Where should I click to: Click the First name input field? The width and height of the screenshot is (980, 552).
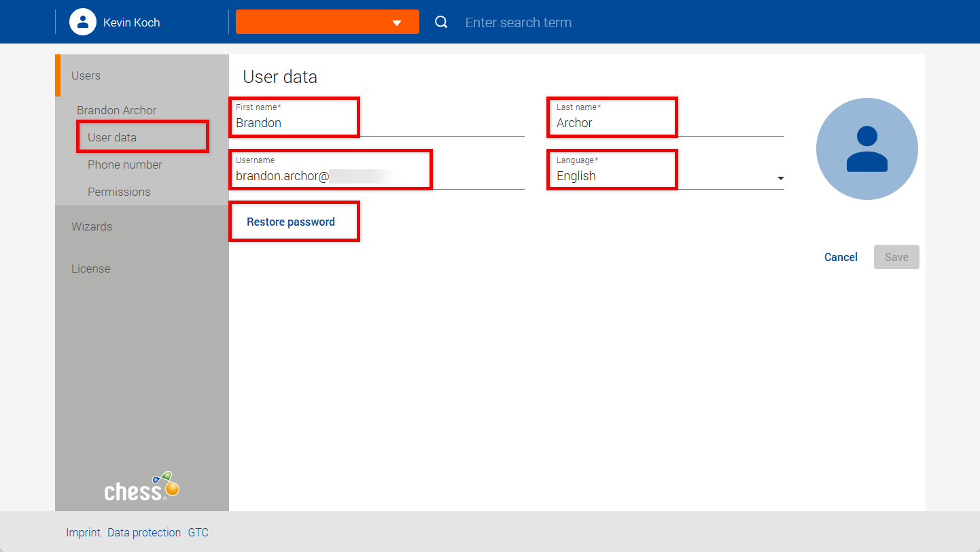(377, 123)
